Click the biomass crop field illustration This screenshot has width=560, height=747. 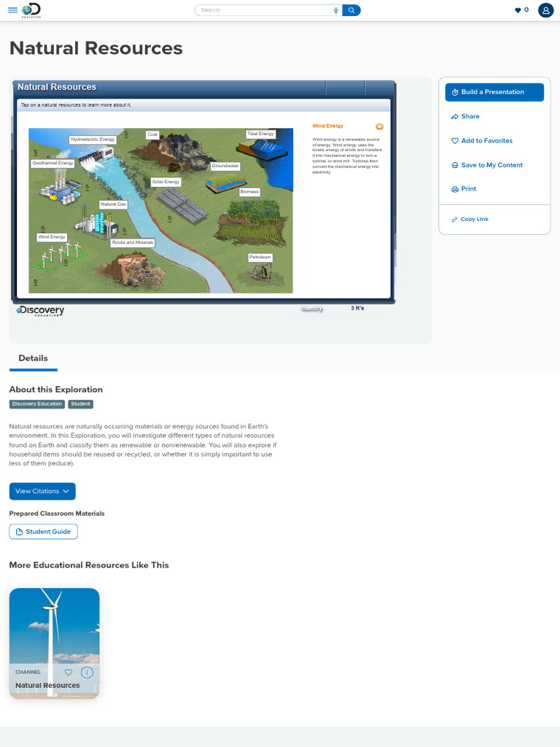click(252, 222)
